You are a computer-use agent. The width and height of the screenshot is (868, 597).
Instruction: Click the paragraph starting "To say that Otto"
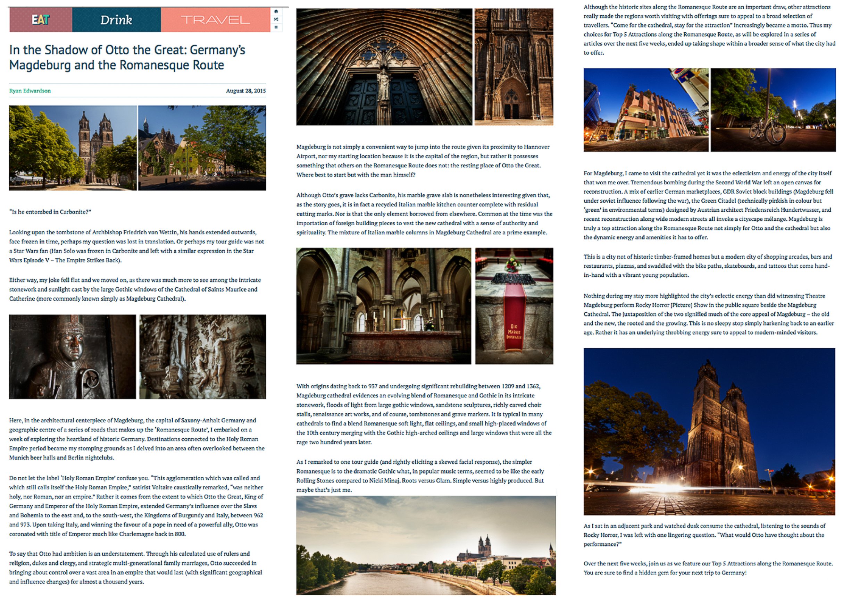(x=136, y=567)
